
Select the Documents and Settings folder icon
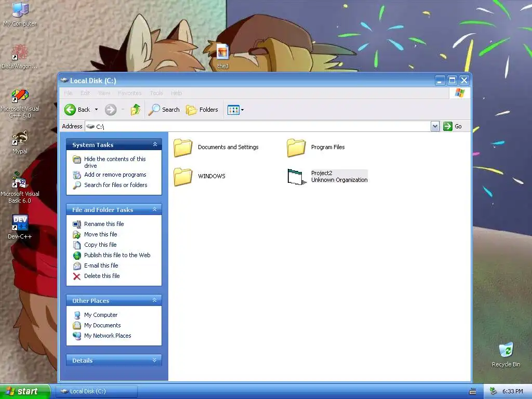(183, 148)
